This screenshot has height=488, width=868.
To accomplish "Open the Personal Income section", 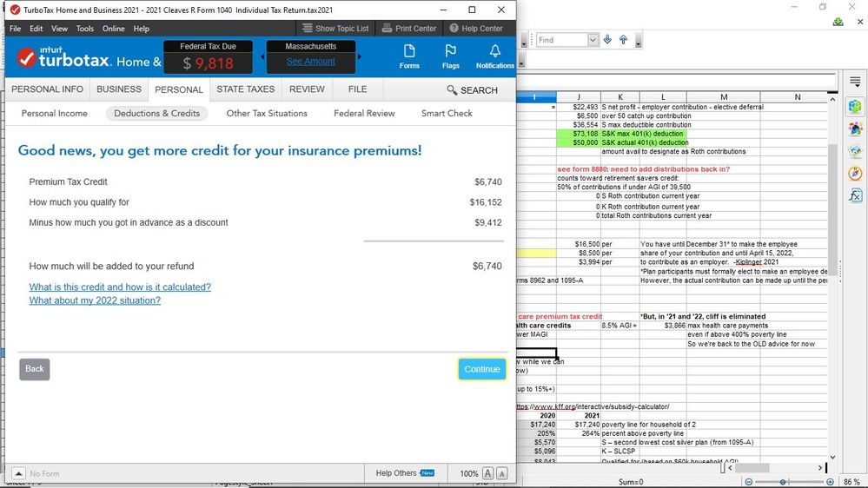I will [x=54, y=114].
